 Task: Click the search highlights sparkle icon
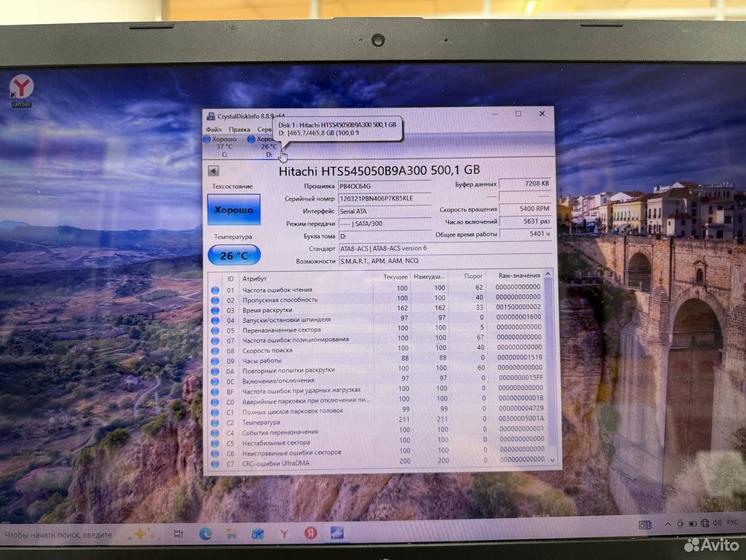point(140,534)
